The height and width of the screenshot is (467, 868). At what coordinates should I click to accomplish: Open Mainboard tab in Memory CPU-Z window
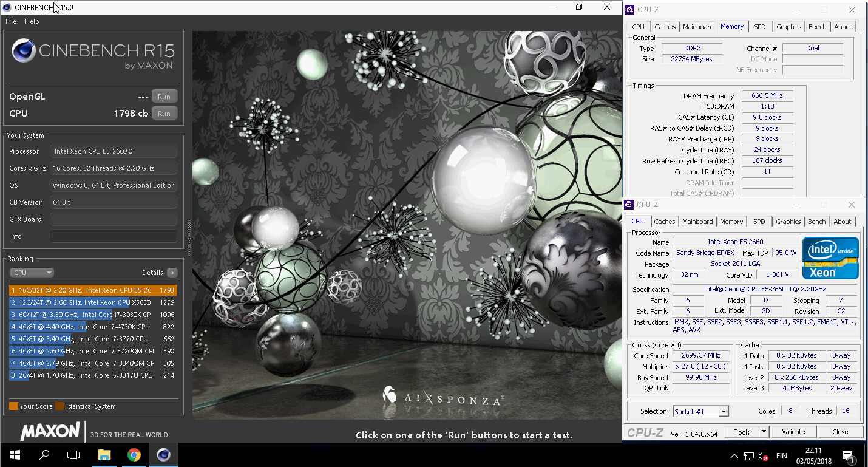pyautogui.click(x=698, y=27)
